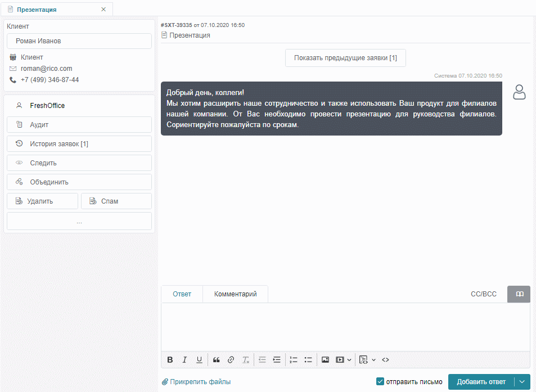
Task: Expand the template dropdown arrow in toolbar
Action: click(373, 360)
